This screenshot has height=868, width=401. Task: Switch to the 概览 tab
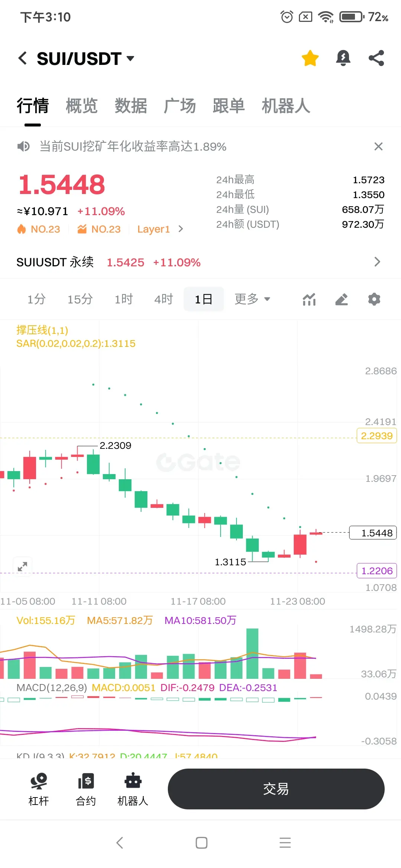tap(82, 106)
